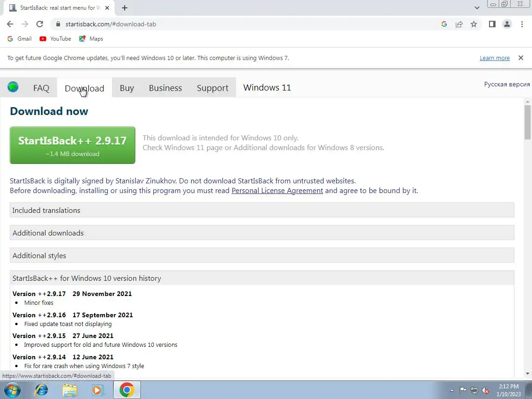This screenshot has width=532, height=399.
Task: Open the Chrome side panel
Action: 492,24
